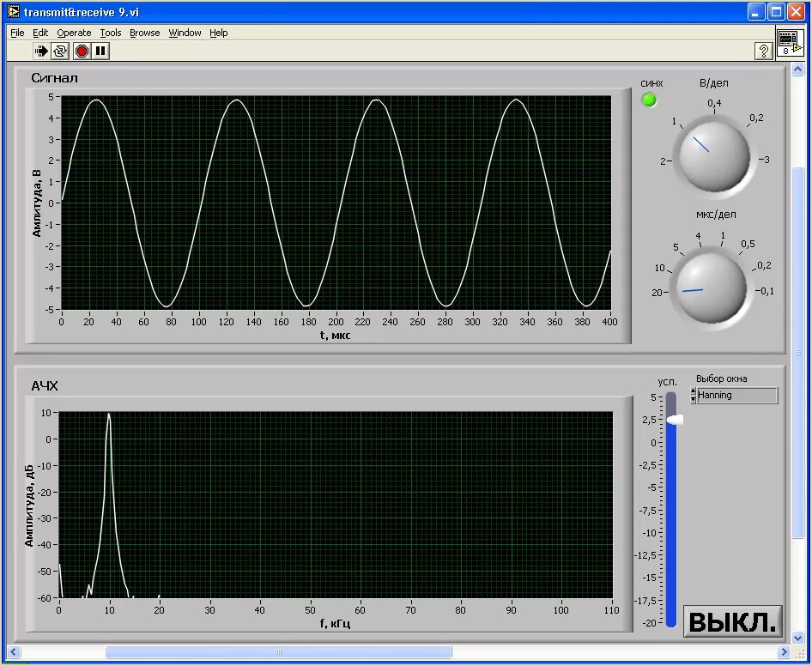The width and height of the screenshot is (812, 666).
Task: Open the Tools menu
Action: click(110, 33)
